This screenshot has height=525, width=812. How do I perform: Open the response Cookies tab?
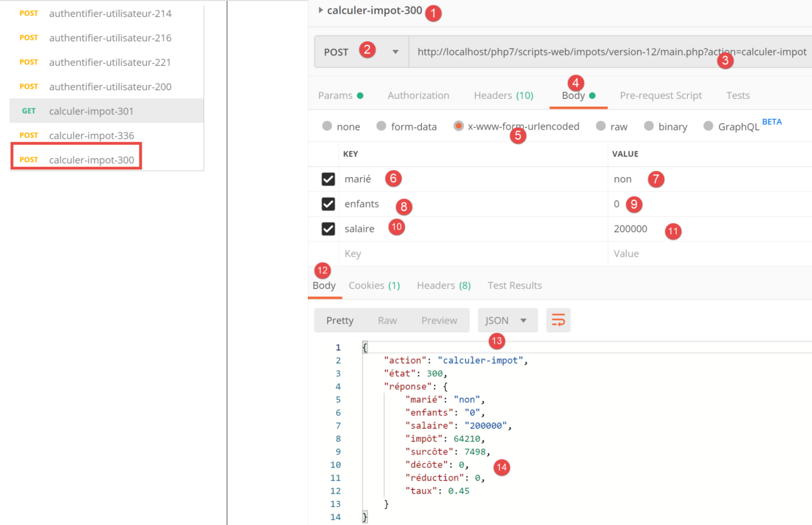[374, 286]
